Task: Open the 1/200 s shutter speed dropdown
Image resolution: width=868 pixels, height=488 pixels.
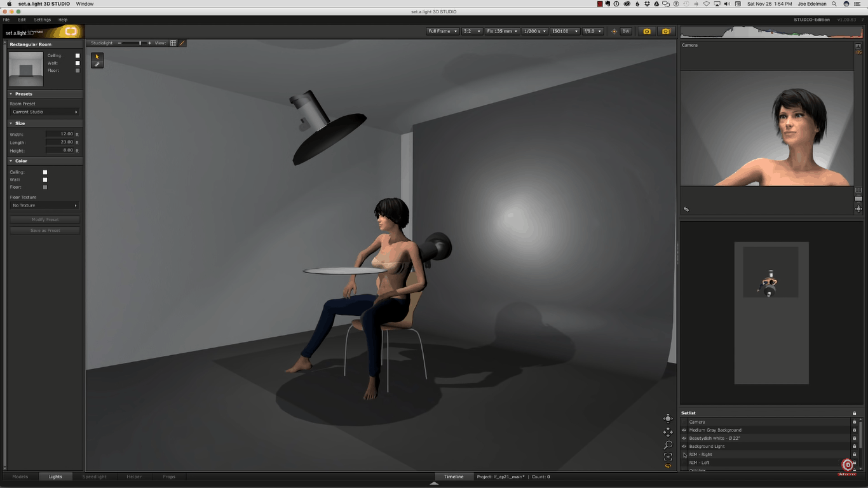Action: click(535, 31)
